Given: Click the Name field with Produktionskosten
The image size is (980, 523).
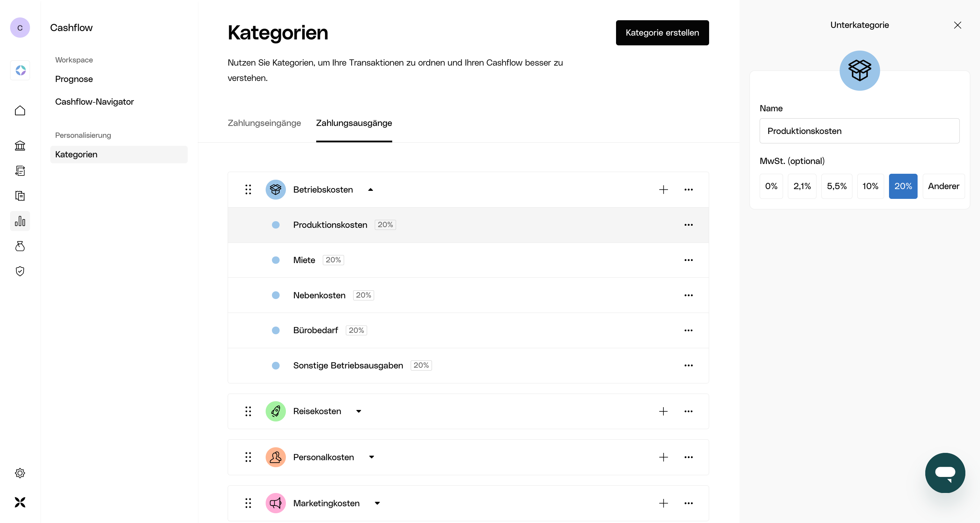Looking at the screenshot, I should [x=859, y=131].
